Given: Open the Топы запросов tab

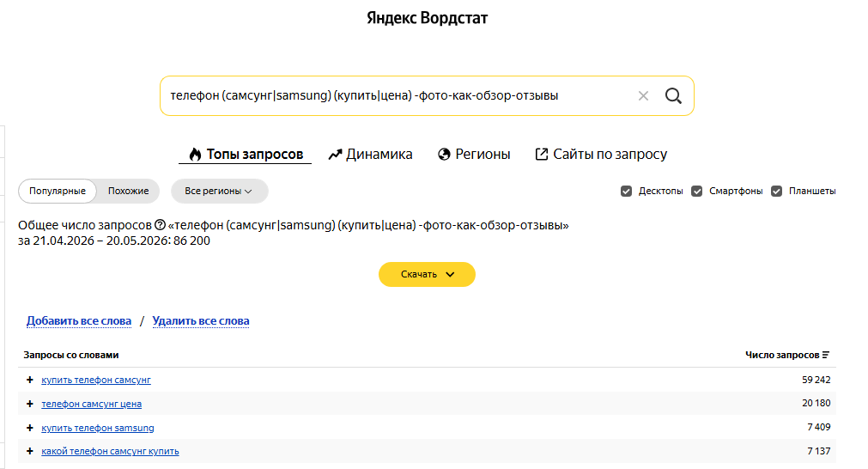Looking at the screenshot, I should 246,154.
